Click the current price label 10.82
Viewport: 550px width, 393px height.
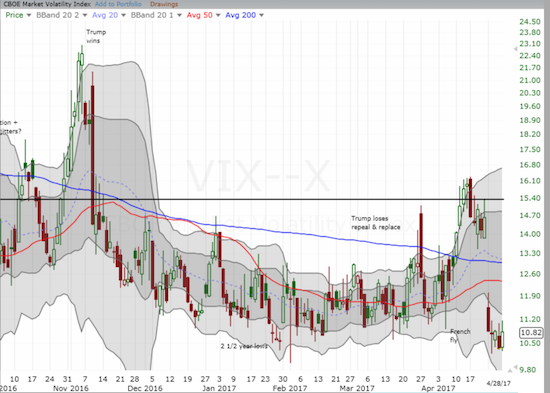[x=531, y=332]
